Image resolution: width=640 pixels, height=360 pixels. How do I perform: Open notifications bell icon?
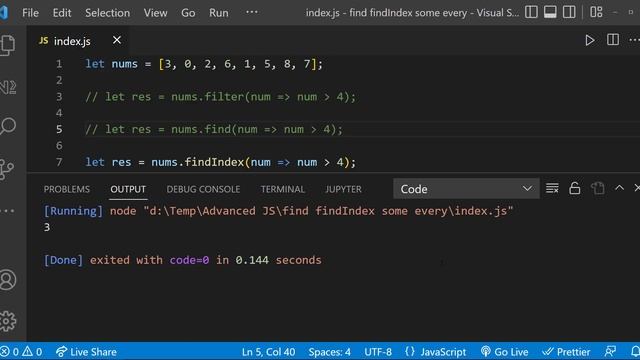[x=635, y=351]
